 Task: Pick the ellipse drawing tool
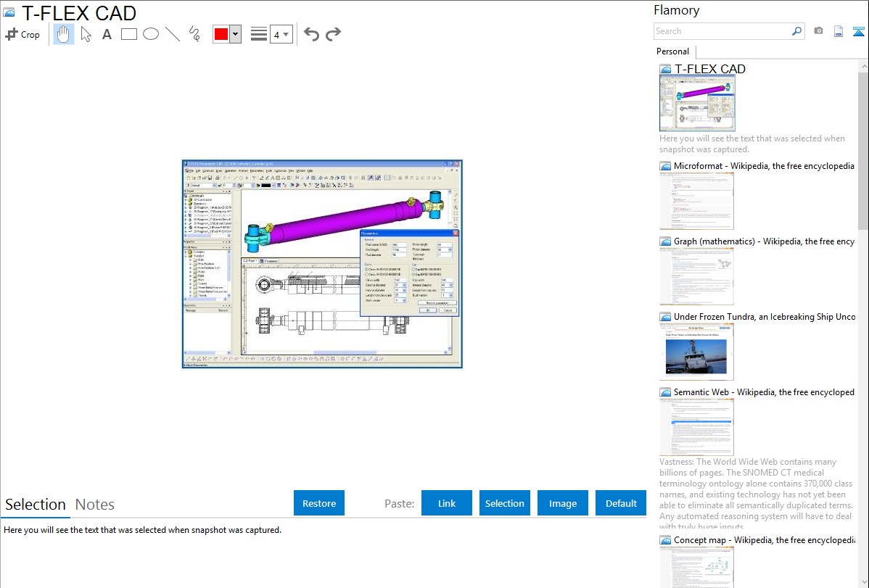coord(151,34)
